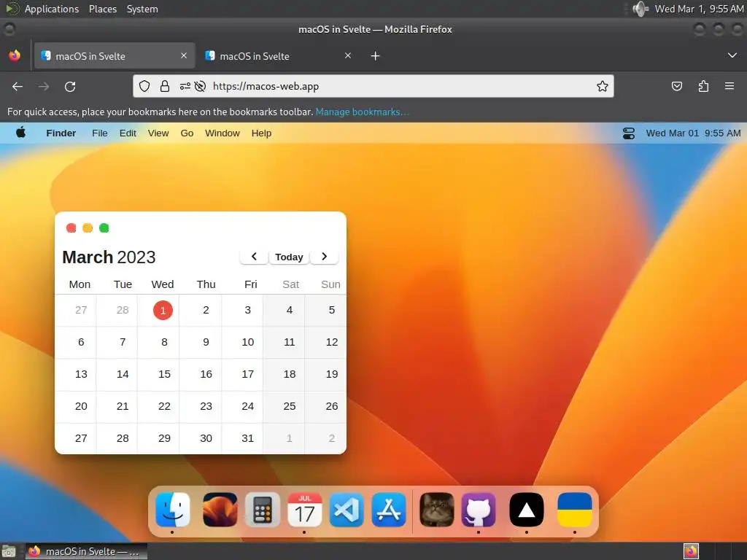List all tabs with the chevron
This screenshot has height=560, width=747.
(732, 55)
